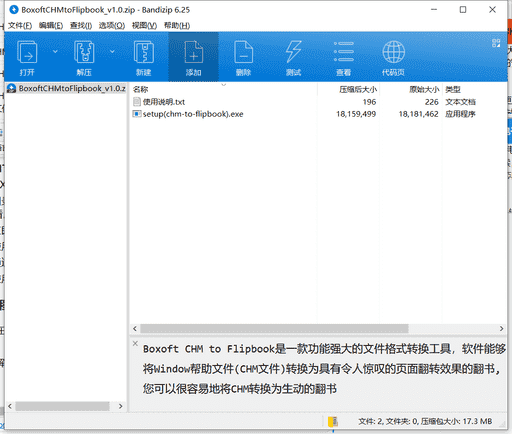Click compressed size value 196
Viewport: 512px width, 434px height.
[369, 102]
